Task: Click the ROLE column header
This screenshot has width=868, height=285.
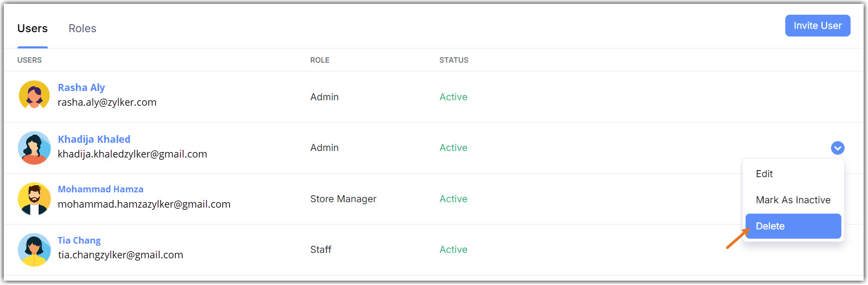Action: pyautogui.click(x=319, y=60)
